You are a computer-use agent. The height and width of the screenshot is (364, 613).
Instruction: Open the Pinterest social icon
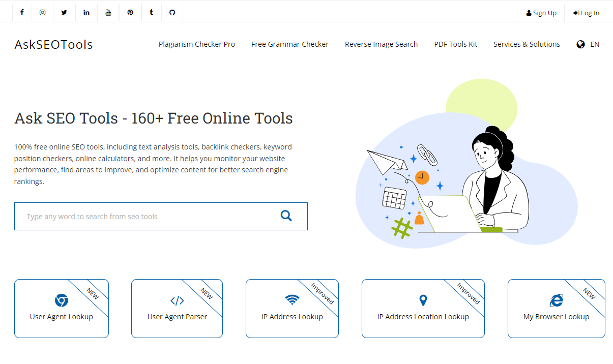click(x=130, y=13)
